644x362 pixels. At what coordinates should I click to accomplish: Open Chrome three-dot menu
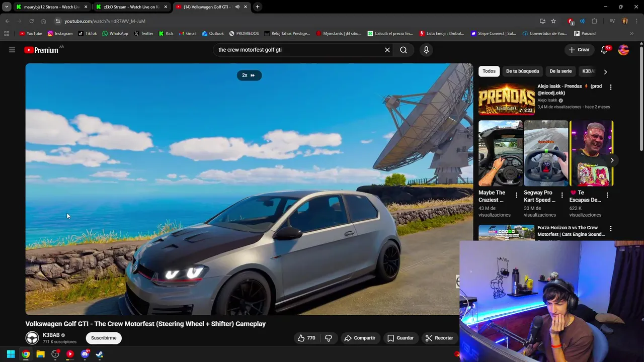point(636,21)
